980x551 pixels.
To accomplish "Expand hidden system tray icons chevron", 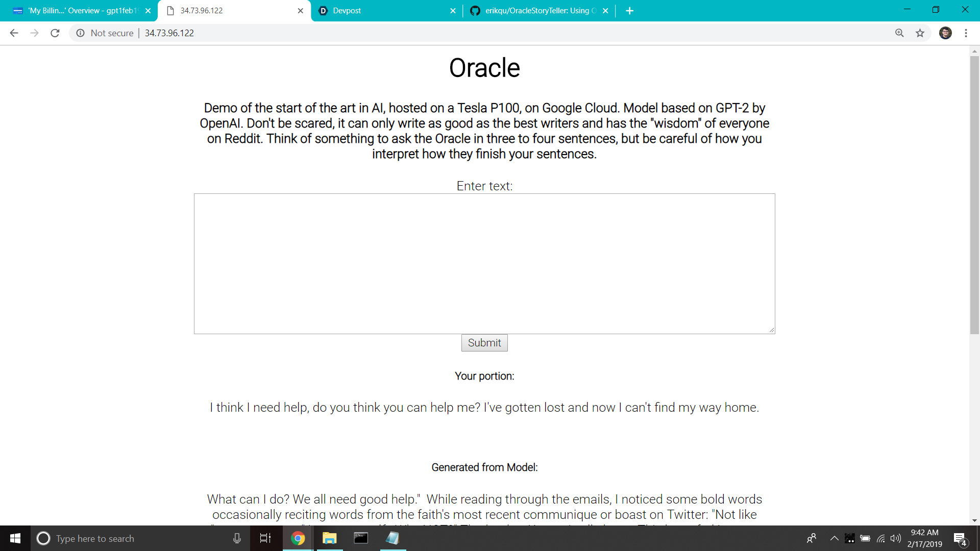I will [834, 538].
